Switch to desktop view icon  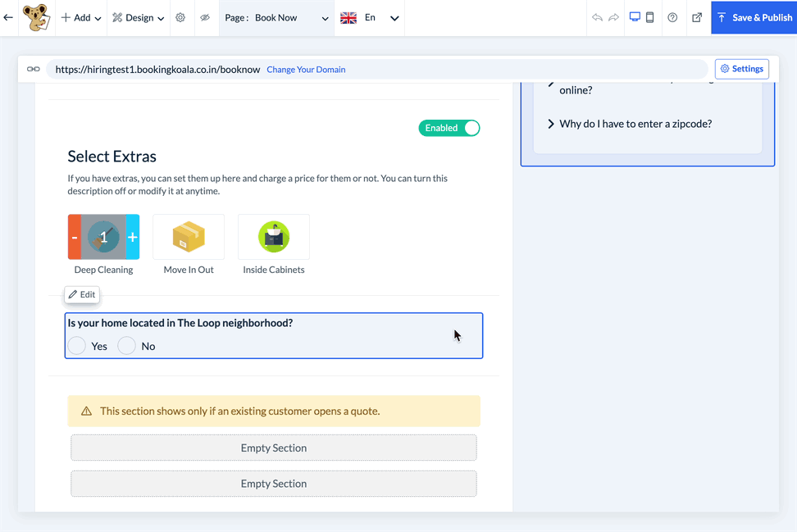[635, 17]
